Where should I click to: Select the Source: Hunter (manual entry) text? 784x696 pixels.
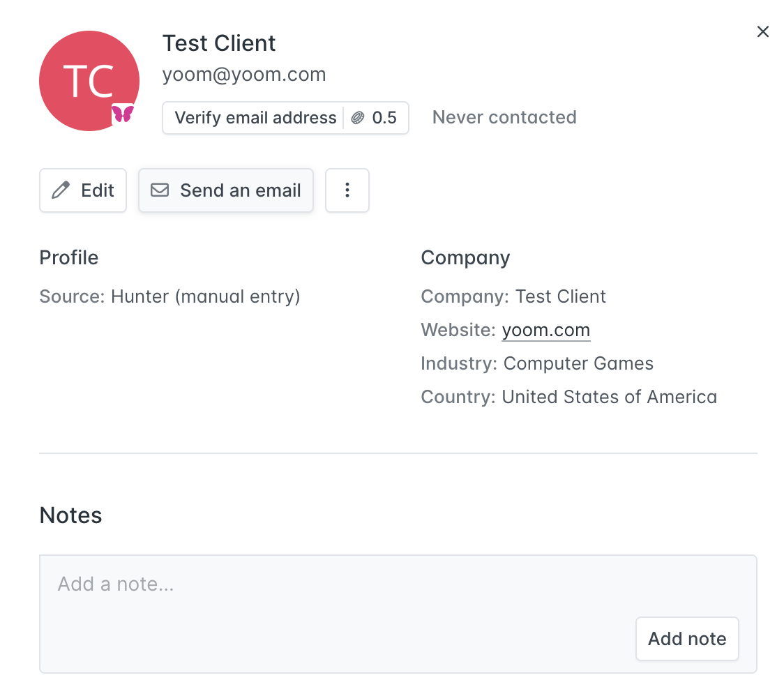pos(169,296)
